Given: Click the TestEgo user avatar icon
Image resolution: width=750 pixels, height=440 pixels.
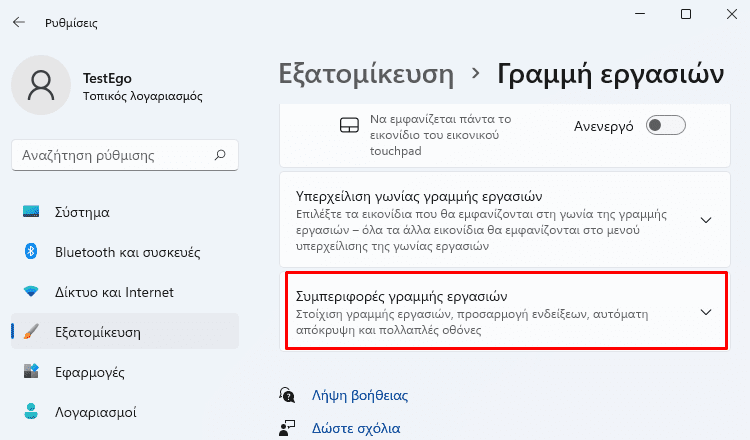Looking at the screenshot, I should coord(41,85).
